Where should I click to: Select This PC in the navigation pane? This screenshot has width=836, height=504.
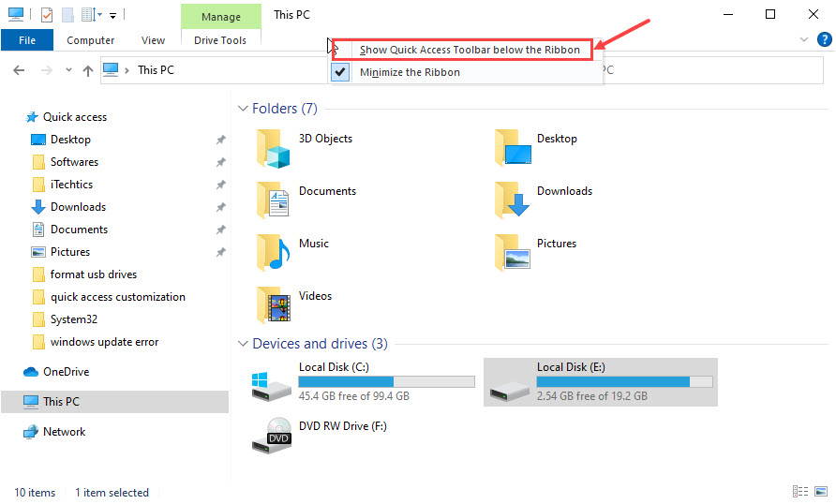(x=114, y=402)
